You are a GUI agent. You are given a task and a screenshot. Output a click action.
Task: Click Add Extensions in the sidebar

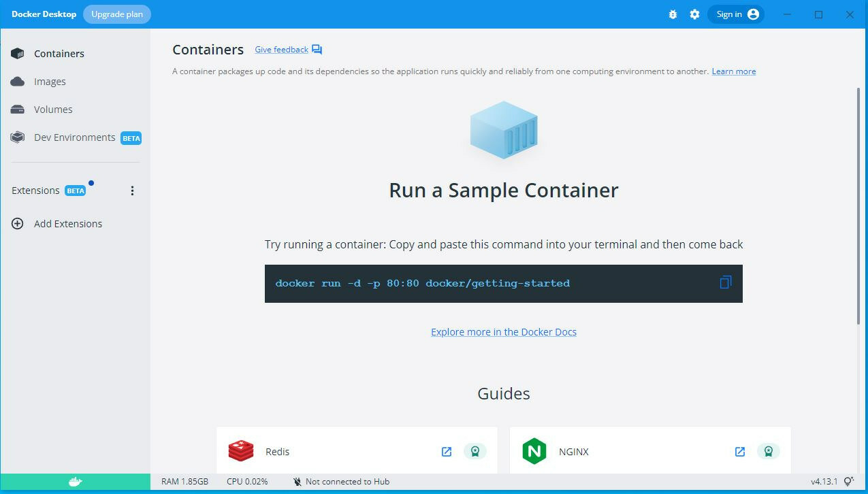[68, 224]
